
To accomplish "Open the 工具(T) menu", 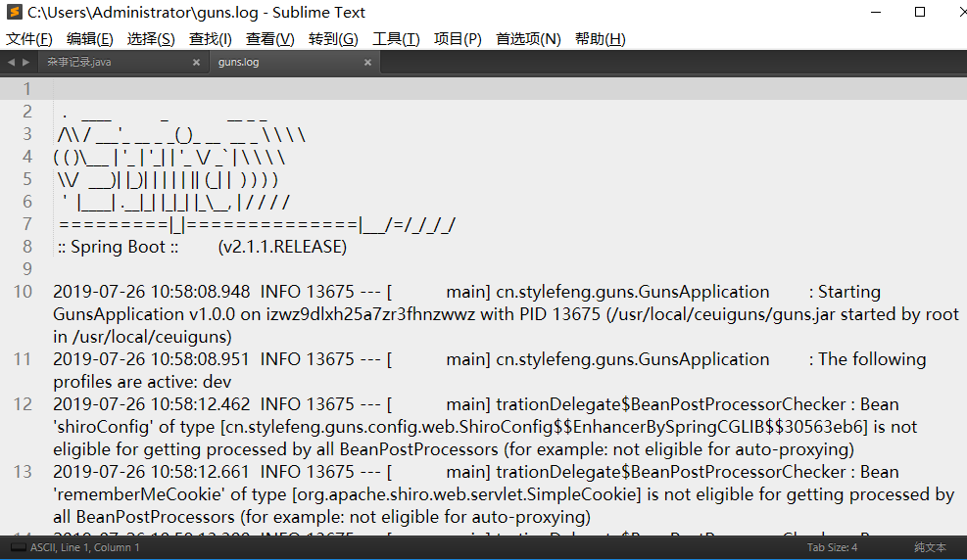I will (x=396, y=39).
